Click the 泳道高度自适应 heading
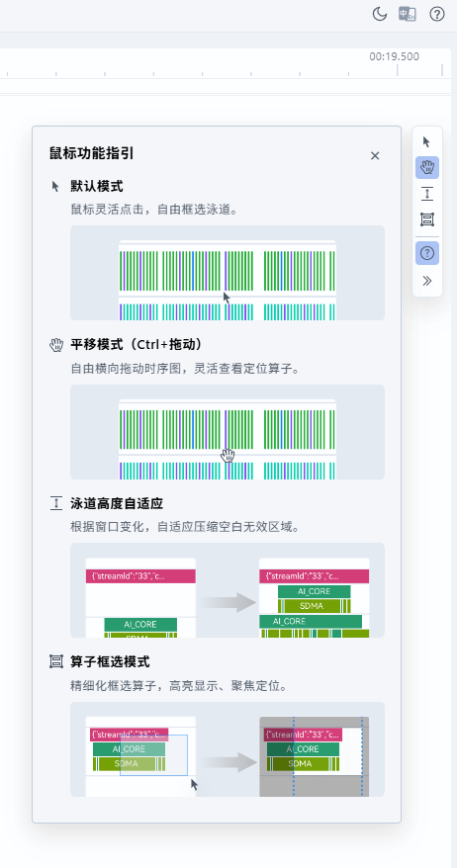Screen dimensions: 457x868 click(117, 503)
